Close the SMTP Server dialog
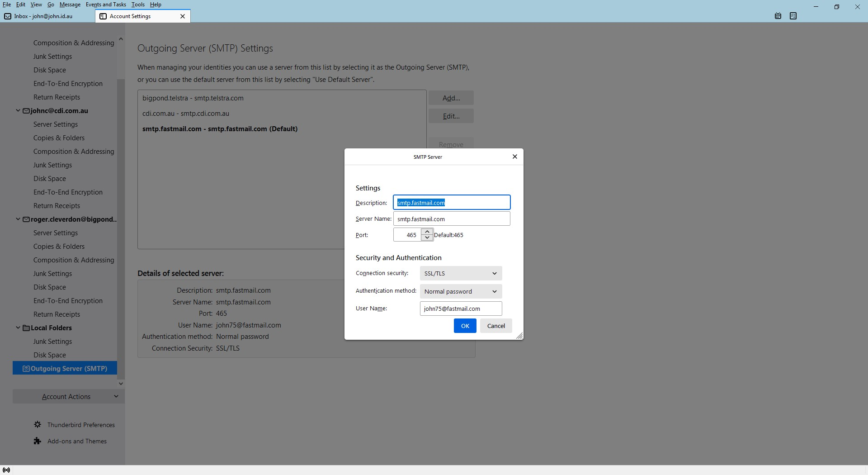This screenshot has height=475, width=868. point(514,157)
